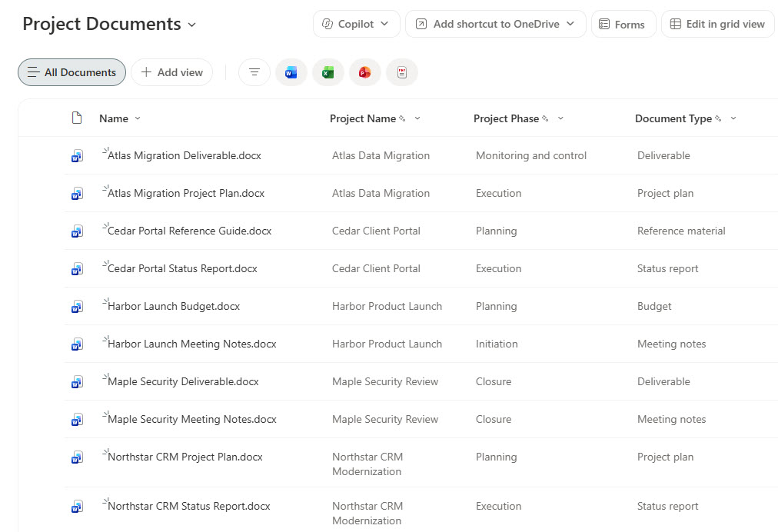The image size is (778, 532).
Task: Filter by Excel files icon
Action: coord(328,72)
